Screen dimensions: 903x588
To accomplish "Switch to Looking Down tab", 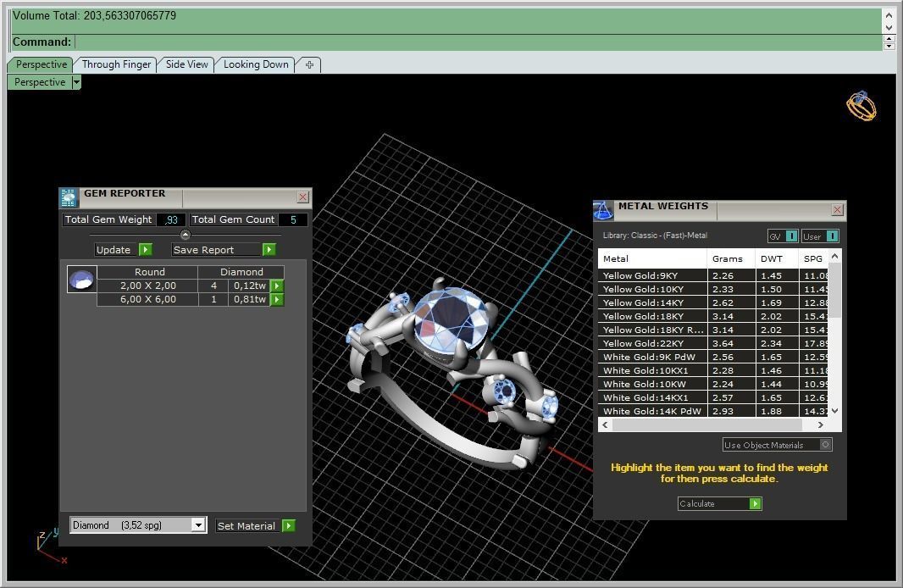I will (x=256, y=64).
